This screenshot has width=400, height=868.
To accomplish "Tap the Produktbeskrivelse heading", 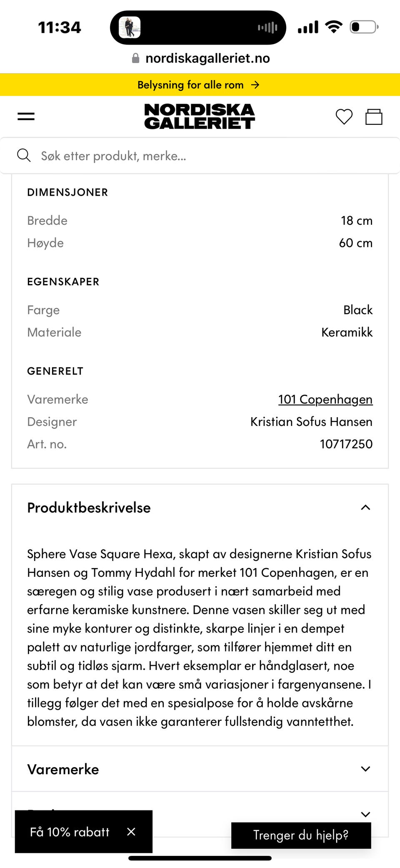I will tap(89, 508).
